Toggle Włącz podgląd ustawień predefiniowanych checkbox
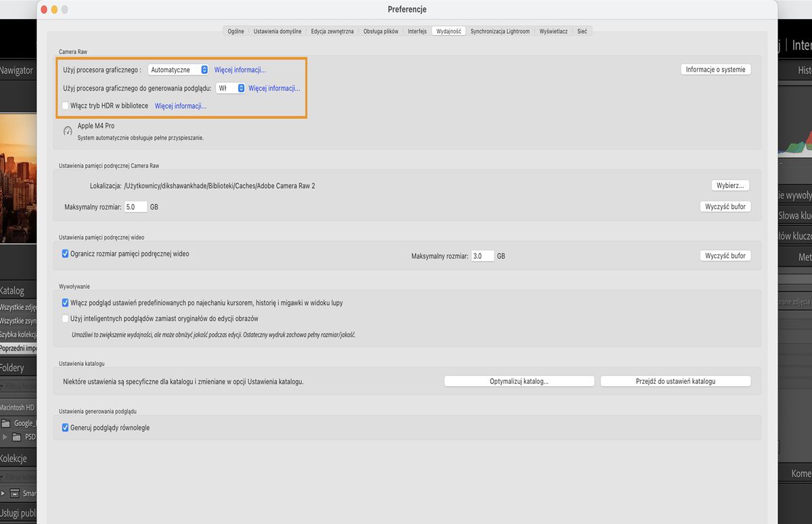Image resolution: width=812 pixels, height=524 pixels. (x=66, y=303)
